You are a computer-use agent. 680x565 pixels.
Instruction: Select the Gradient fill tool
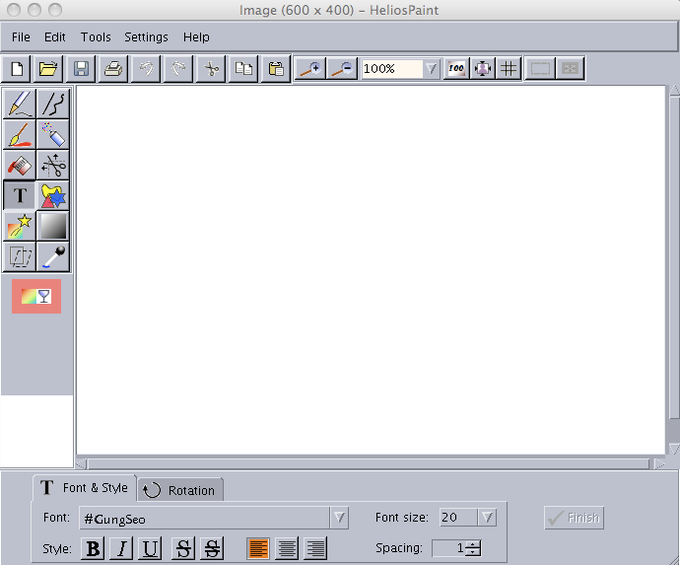pos(53,226)
